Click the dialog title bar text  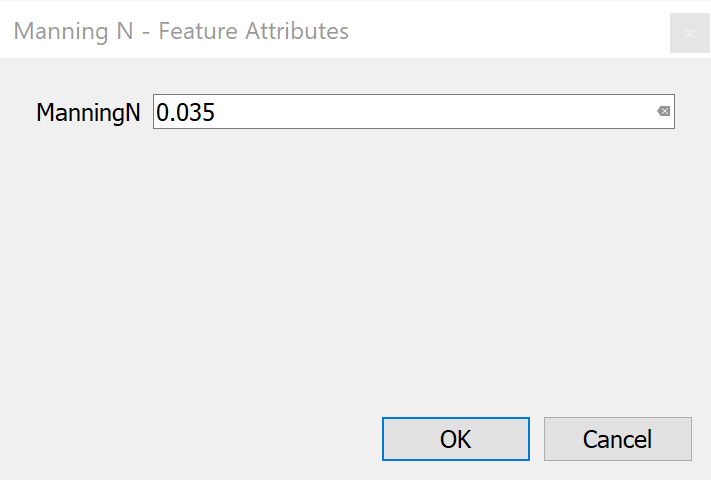tap(181, 31)
